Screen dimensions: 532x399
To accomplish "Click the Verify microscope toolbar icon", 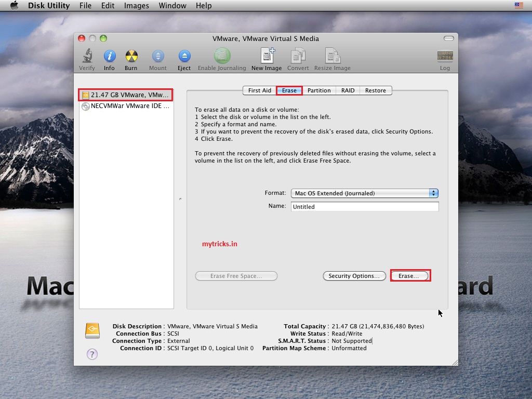I will 87,56.
